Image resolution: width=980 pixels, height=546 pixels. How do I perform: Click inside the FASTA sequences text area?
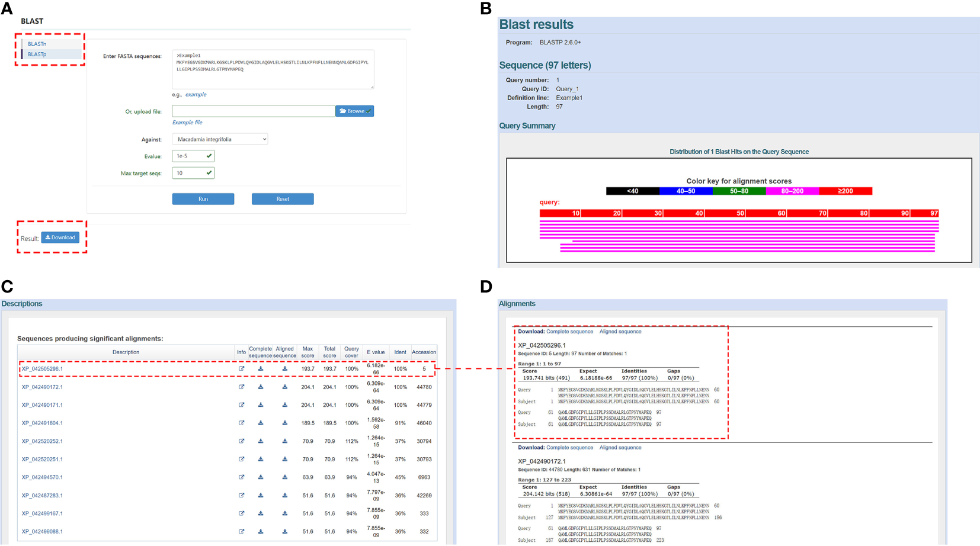pos(273,69)
